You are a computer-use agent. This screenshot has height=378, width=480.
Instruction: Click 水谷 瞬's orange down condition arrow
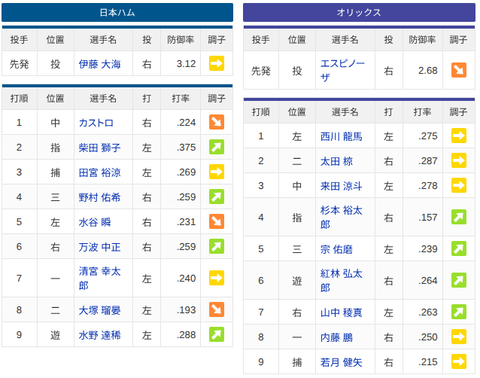point(216,221)
